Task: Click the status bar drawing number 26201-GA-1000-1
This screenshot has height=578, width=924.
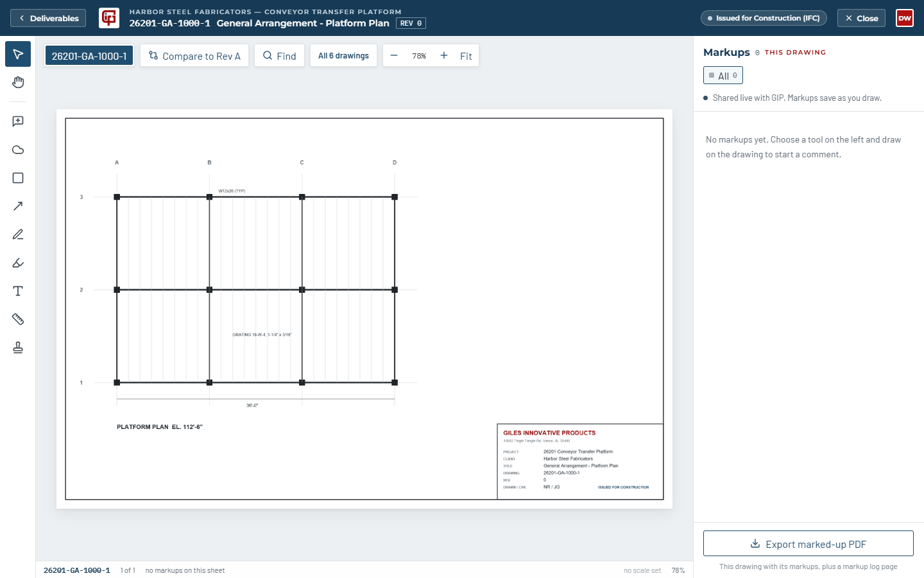Action: (x=77, y=570)
